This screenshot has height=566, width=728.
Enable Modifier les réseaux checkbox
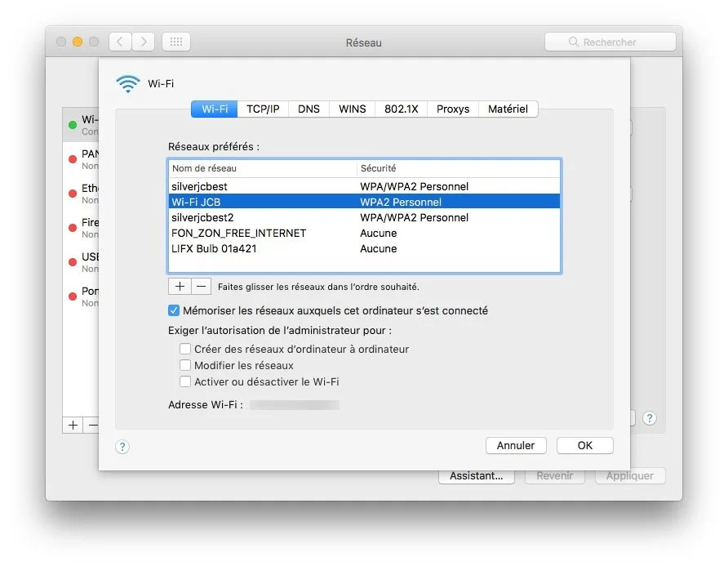(x=184, y=365)
